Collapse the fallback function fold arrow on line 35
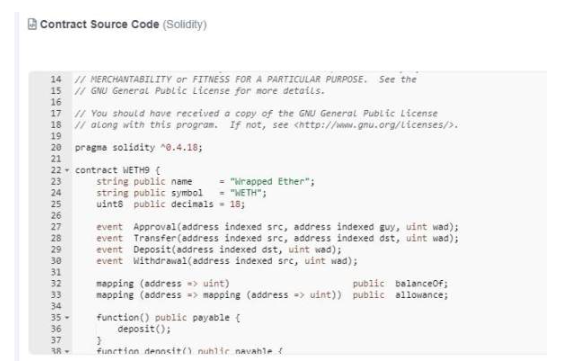 [x=67, y=318]
